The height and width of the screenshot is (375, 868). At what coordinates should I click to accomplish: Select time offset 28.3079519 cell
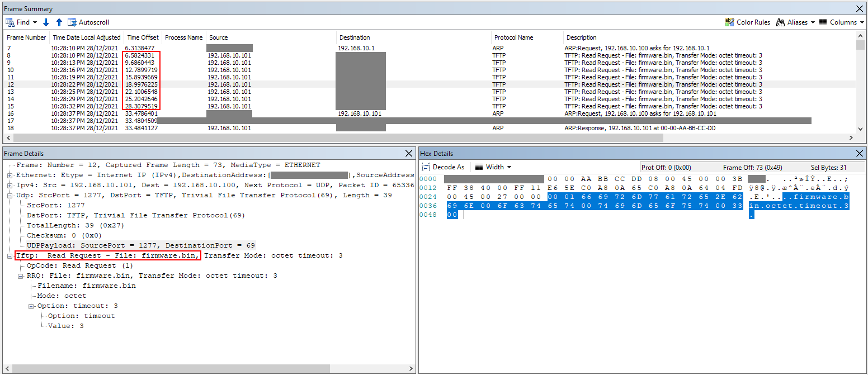(x=141, y=106)
